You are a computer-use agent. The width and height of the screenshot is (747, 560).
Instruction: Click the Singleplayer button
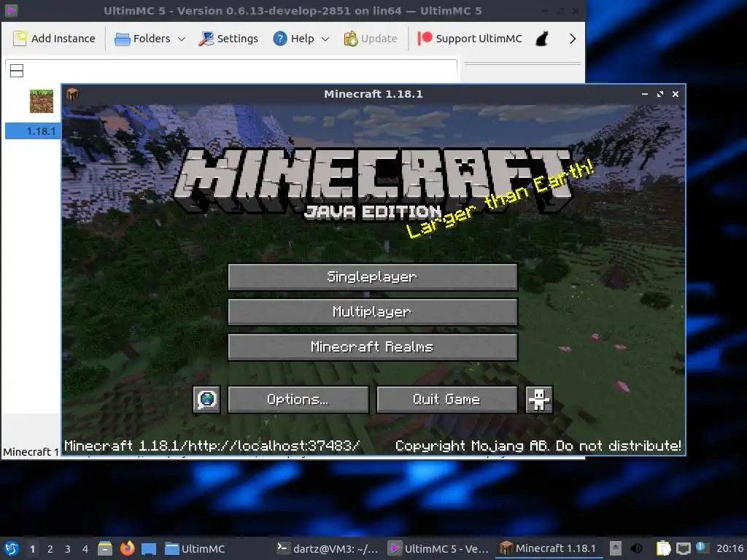(x=373, y=277)
